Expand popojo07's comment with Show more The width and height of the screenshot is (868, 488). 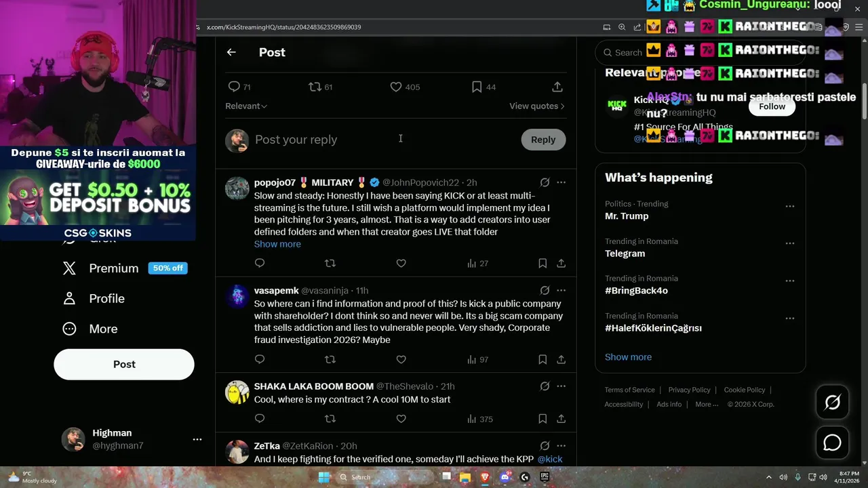tap(277, 244)
